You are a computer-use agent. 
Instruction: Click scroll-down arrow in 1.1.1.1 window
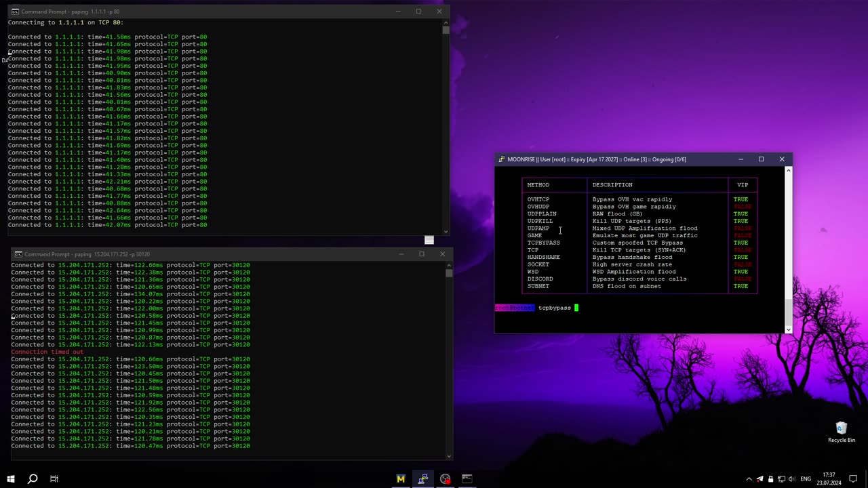tap(446, 230)
